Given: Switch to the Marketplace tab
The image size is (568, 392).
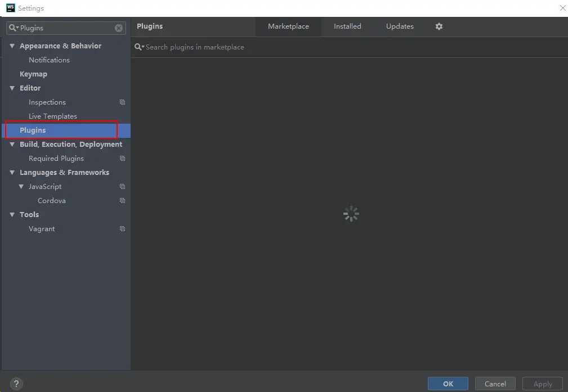Looking at the screenshot, I should point(288,26).
